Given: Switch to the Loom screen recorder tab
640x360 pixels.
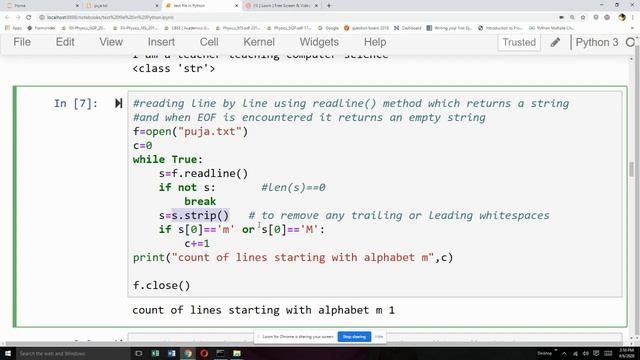Looking at the screenshot, I should pos(282,6).
